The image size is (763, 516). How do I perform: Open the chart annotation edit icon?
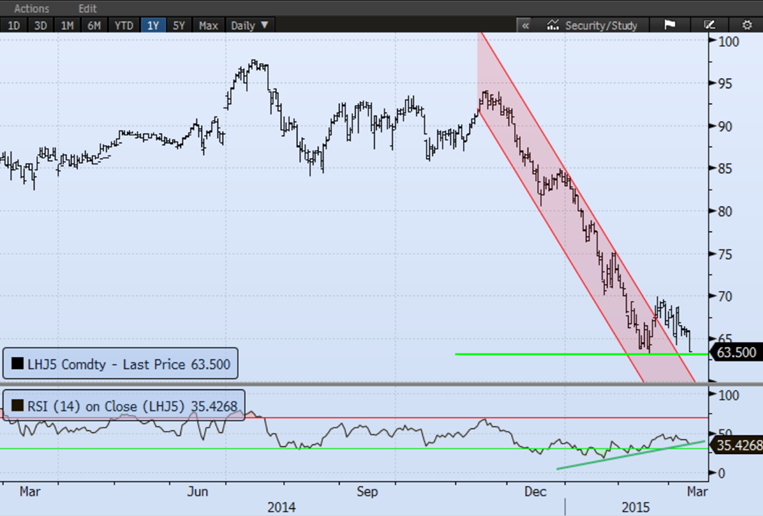[x=709, y=24]
